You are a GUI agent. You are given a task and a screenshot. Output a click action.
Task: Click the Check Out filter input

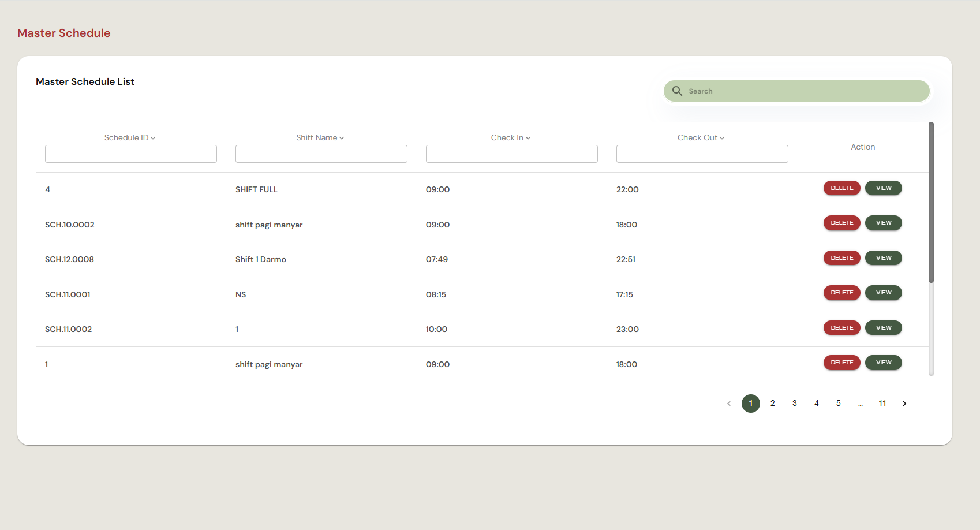click(x=702, y=154)
